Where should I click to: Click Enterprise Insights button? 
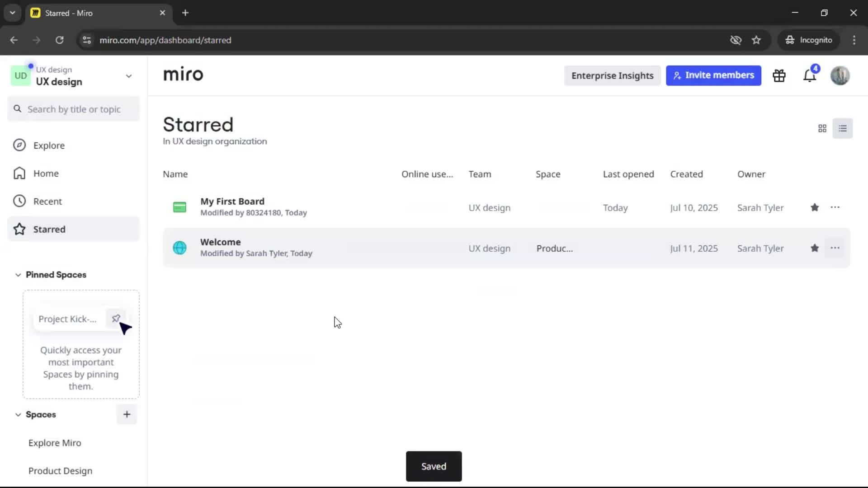tap(612, 75)
